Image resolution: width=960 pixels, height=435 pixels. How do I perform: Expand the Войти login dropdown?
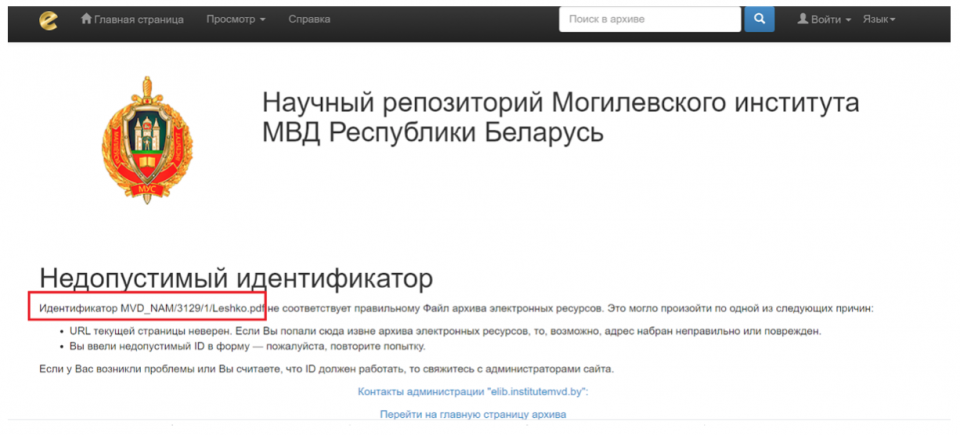pyautogui.click(x=824, y=20)
